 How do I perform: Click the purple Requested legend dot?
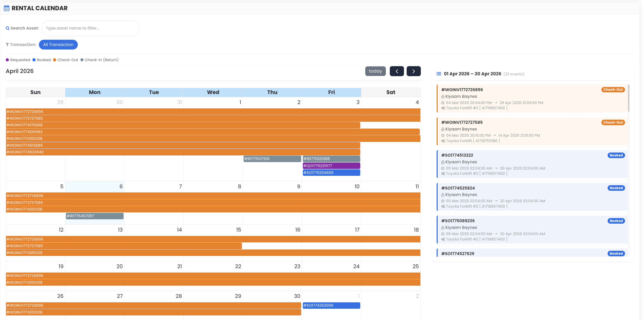pos(7,60)
